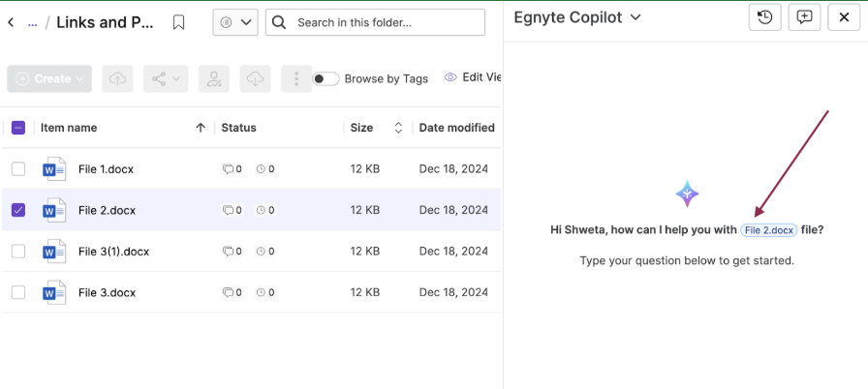This screenshot has height=389, width=868.
Task: Uncheck the File 2.docx checkbox
Action: [18, 210]
